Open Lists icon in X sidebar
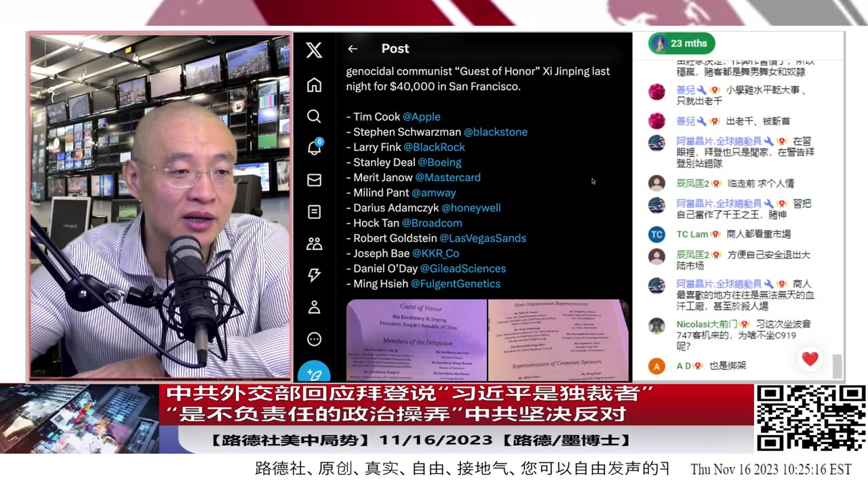Viewport: 868px width, 488px height. pyautogui.click(x=314, y=212)
